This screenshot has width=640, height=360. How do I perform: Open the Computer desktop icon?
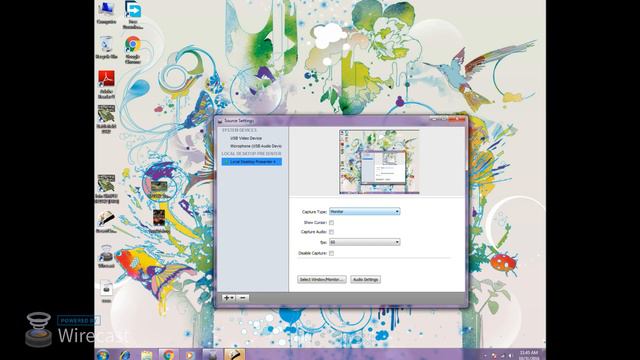tap(106, 12)
